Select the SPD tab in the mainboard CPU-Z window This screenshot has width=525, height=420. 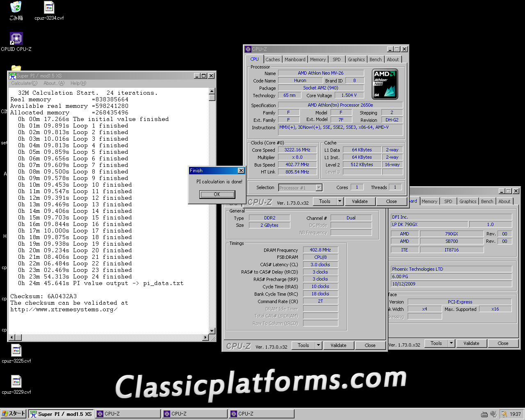448,201
